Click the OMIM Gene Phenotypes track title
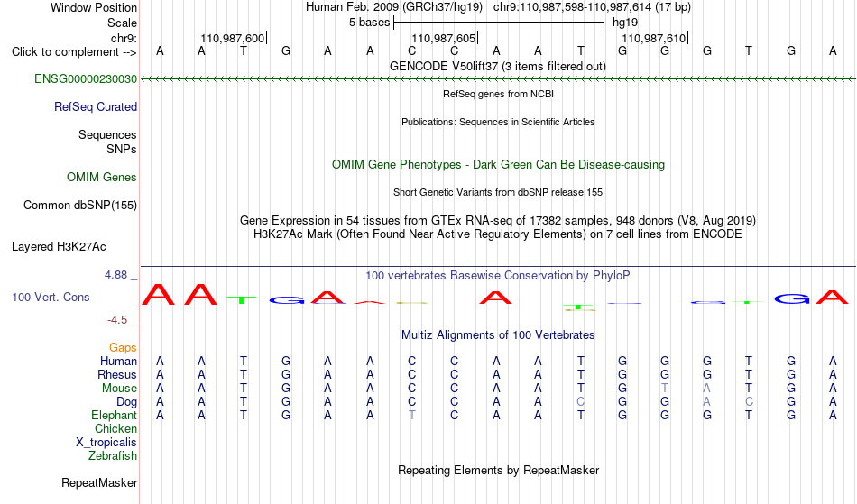Screen dimensions: 857x504 point(499,165)
